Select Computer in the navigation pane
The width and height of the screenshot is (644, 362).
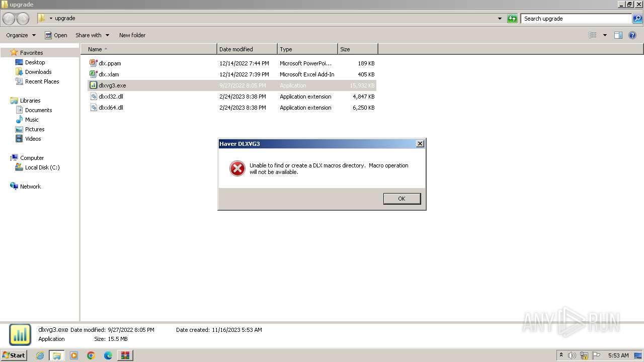32,158
